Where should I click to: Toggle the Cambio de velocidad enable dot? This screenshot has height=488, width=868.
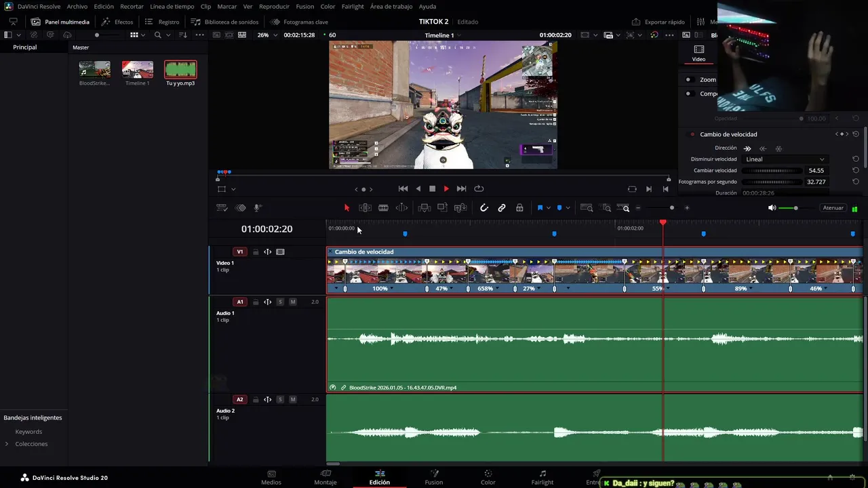point(692,134)
